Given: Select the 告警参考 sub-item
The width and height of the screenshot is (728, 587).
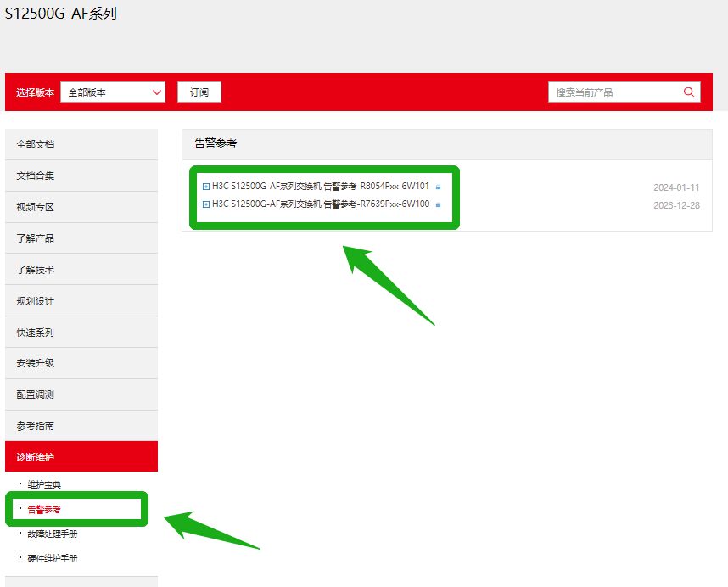Looking at the screenshot, I should click(44, 510).
